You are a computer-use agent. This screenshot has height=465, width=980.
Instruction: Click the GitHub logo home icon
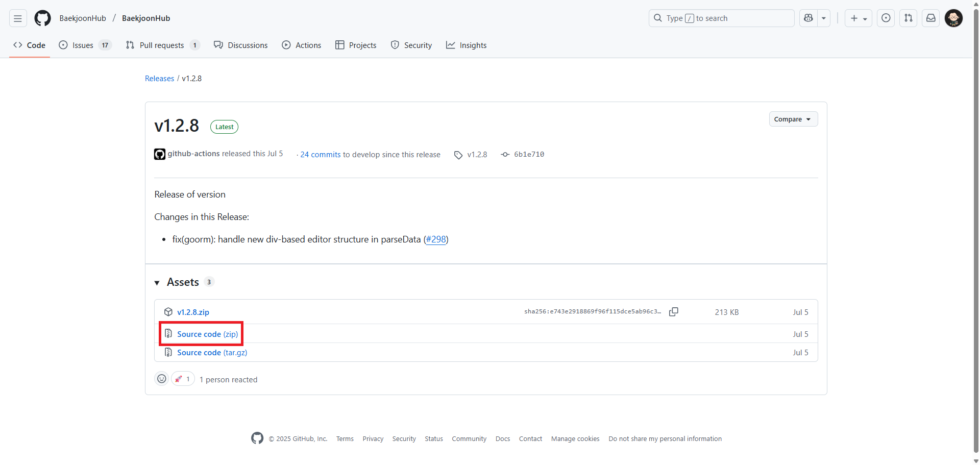pos(42,18)
